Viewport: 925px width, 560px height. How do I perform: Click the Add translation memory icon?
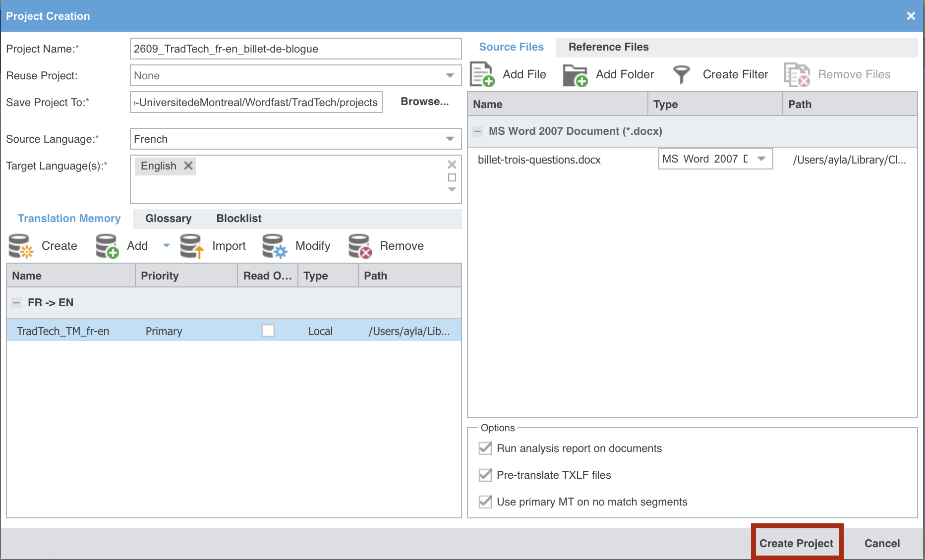[107, 246]
